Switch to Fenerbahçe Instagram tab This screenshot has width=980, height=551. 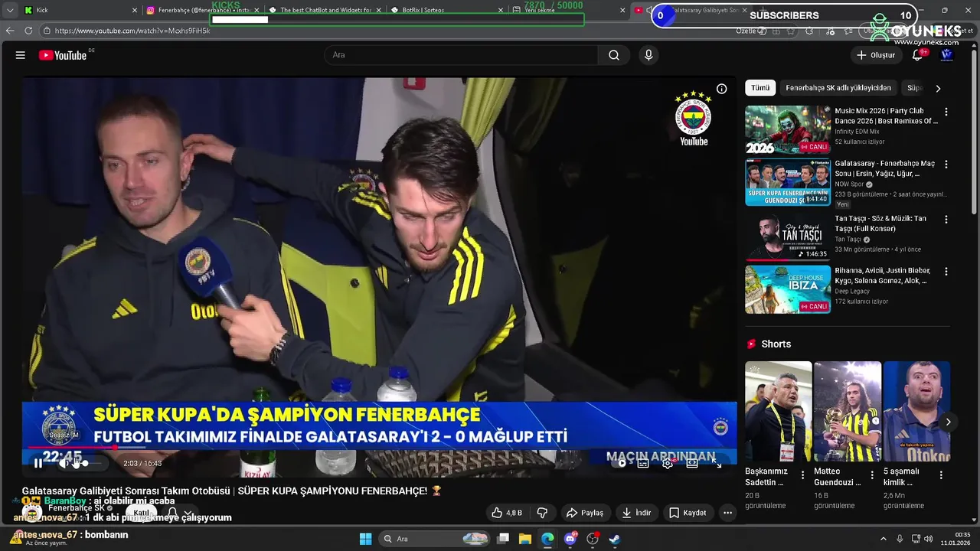coord(204,10)
